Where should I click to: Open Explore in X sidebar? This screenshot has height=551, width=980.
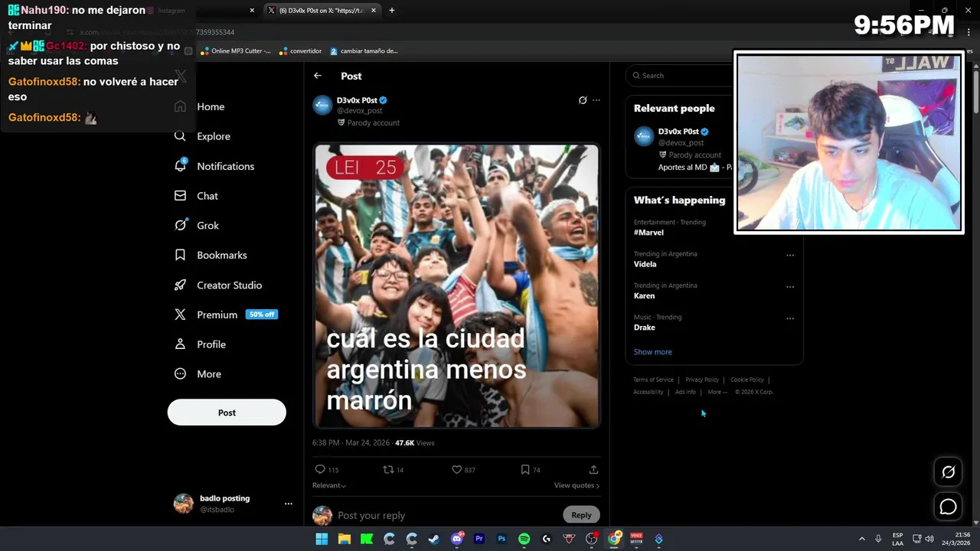203,136
